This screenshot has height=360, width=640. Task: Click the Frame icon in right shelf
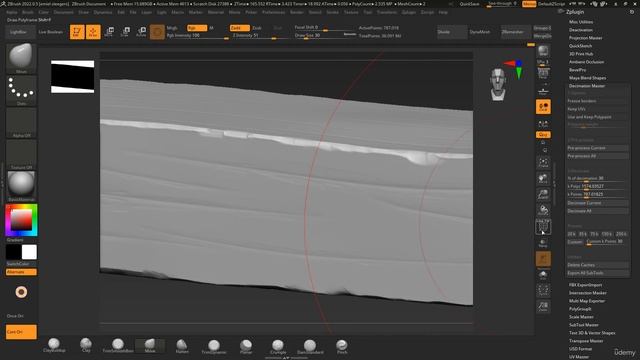(x=543, y=163)
